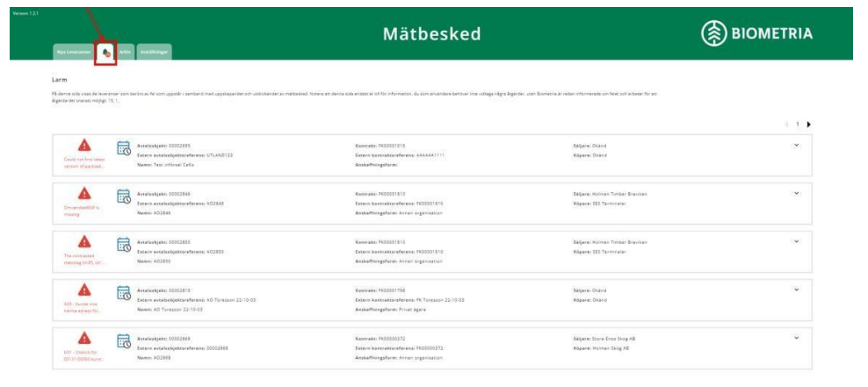The image size is (868, 387).
Task: Open the alarm bell tab icon
Action: click(105, 53)
